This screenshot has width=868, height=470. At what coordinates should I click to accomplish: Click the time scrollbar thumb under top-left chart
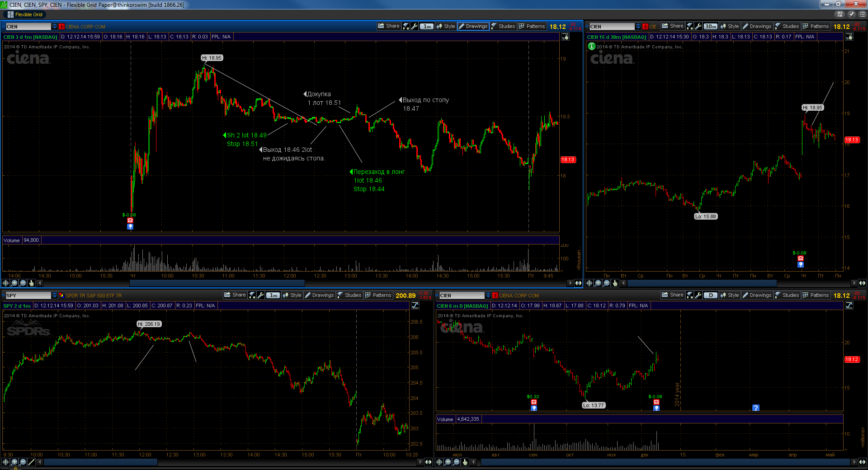[217, 283]
